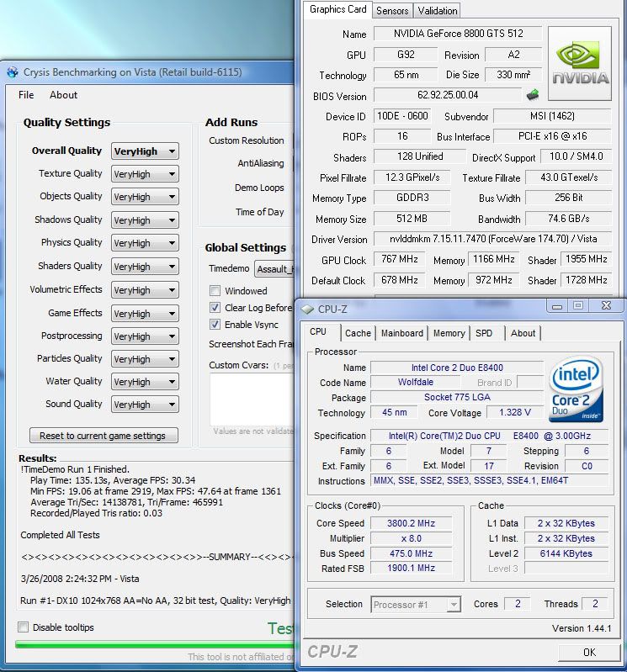The width and height of the screenshot is (627, 672).
Task: Click the Driver Version field in GPU-Z
Action: click(x=493, y=239)
